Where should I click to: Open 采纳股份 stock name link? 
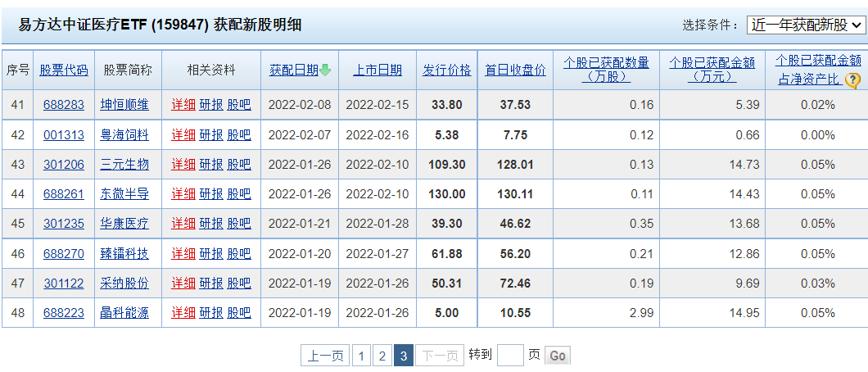[124, 284]
